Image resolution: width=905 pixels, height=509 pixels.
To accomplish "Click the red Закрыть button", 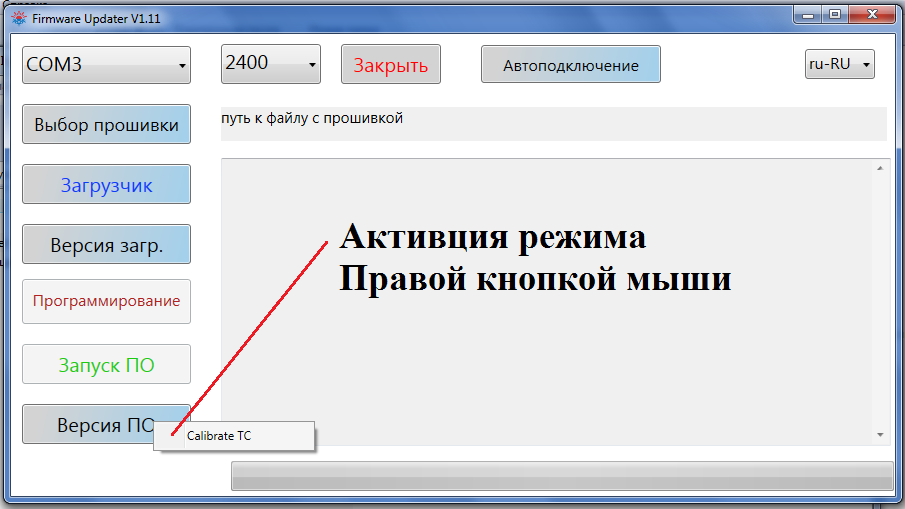I will pos(391,64).
